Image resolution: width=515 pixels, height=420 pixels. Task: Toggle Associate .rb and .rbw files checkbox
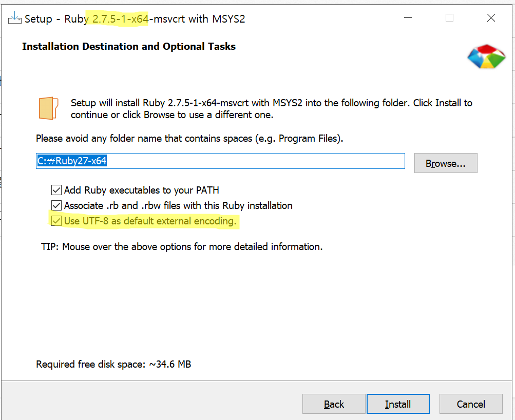click(56, 206)
